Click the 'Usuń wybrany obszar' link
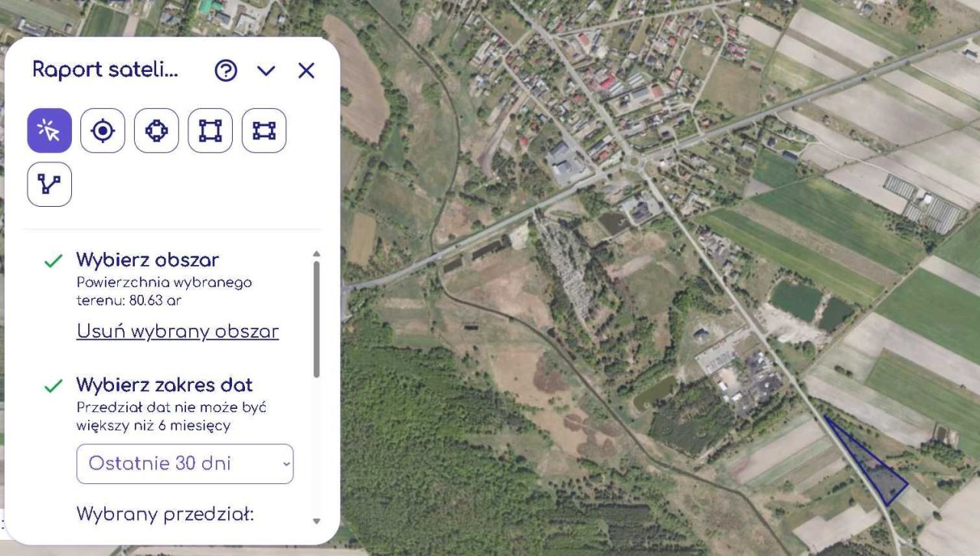 (178, 332)
